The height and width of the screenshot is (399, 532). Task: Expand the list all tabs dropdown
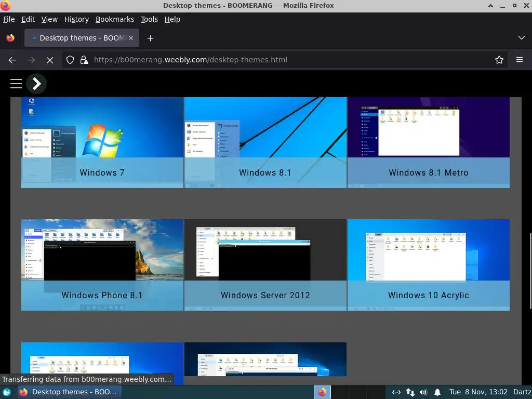point(521,38)
